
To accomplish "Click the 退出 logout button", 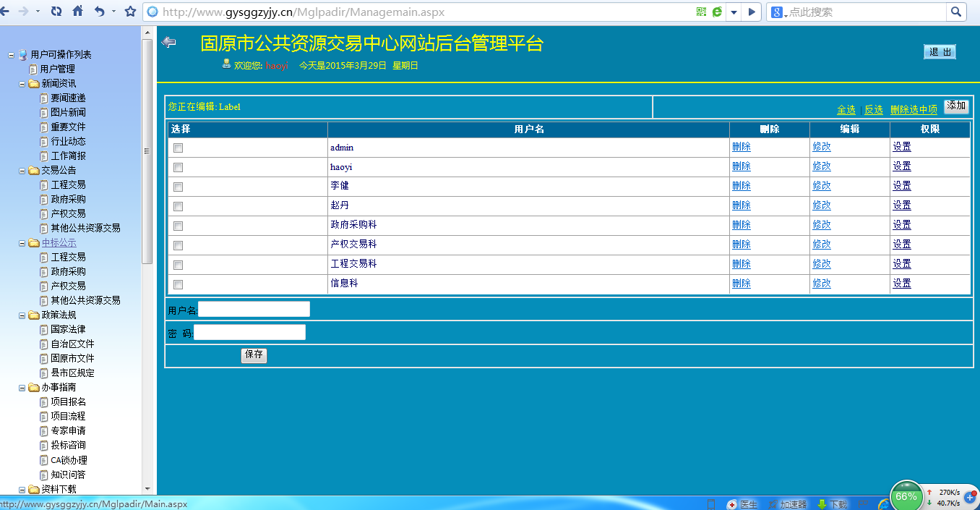I will [x=940, y=52].
